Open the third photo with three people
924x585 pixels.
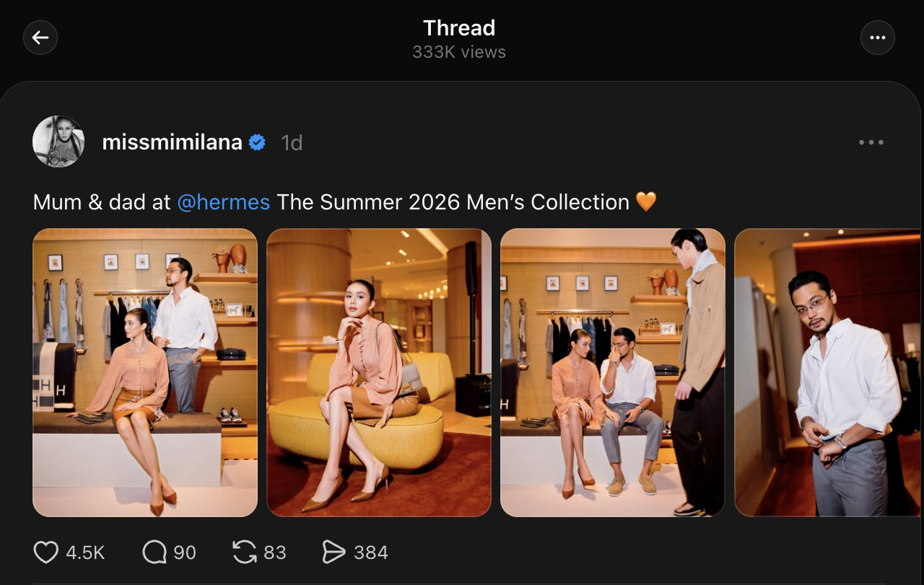[612, 373]
